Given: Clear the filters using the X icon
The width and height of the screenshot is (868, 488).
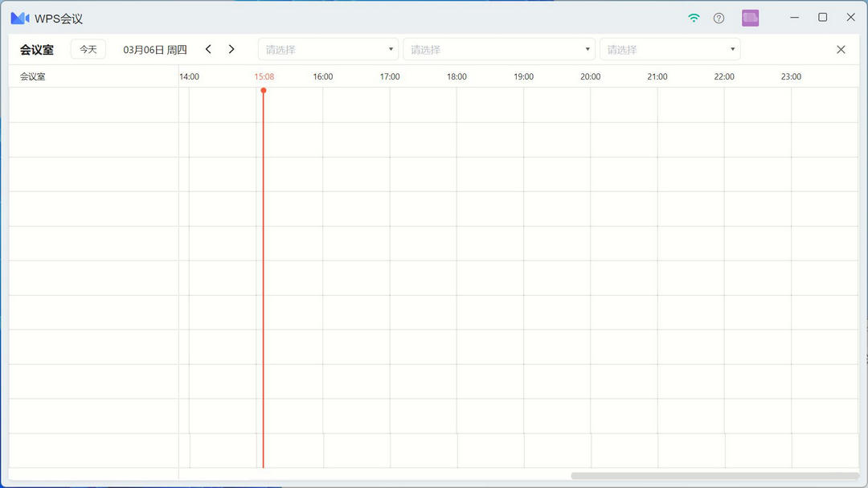Looking at the screenshot, I should tap(841, 48).
